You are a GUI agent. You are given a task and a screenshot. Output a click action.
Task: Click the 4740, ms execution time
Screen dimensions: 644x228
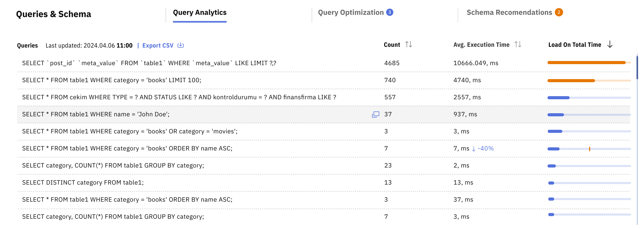click(x=467, y=80)
